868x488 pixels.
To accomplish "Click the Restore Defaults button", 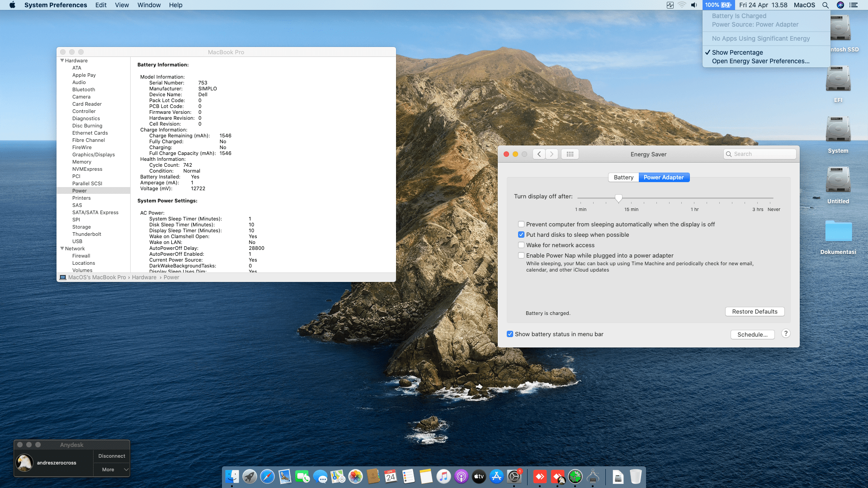I will (x=755, y=311).
